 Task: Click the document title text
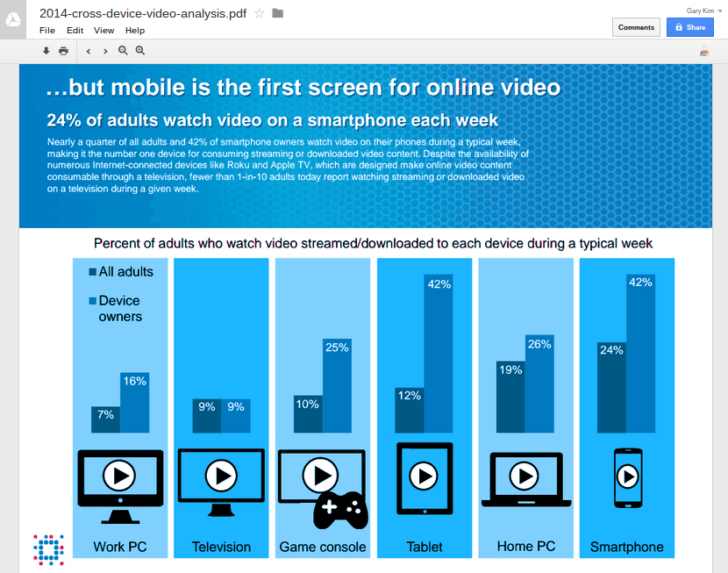point(143,13)
